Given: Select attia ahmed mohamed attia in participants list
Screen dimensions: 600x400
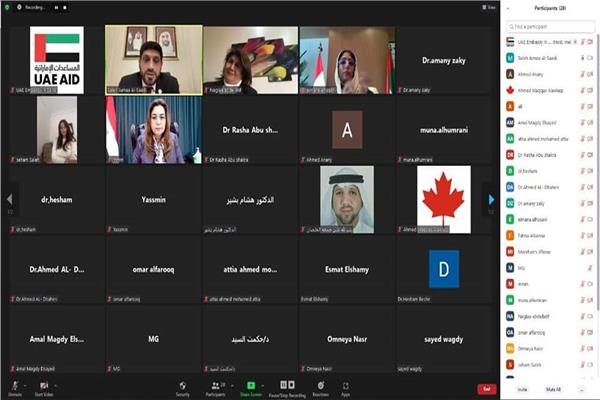Looking at the screenshot, I should [550, 139].
